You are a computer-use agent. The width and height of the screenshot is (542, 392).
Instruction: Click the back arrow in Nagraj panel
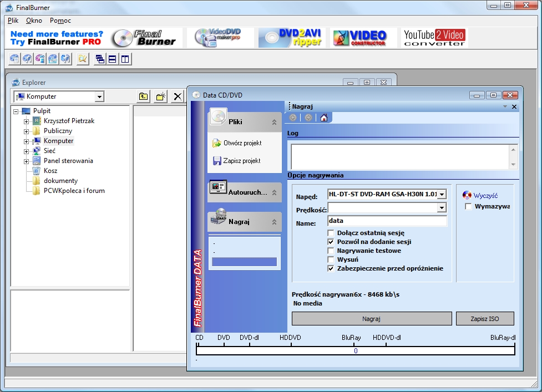[293, 118]
